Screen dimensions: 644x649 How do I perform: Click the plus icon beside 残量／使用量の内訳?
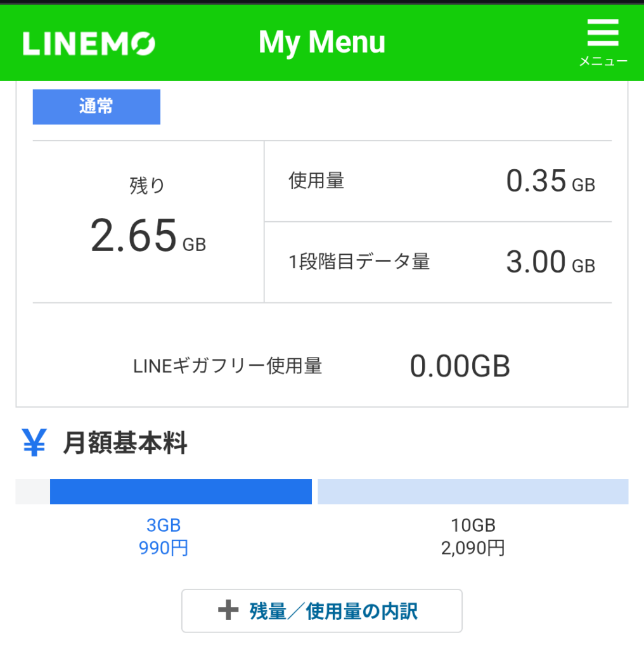coord(228,610)
